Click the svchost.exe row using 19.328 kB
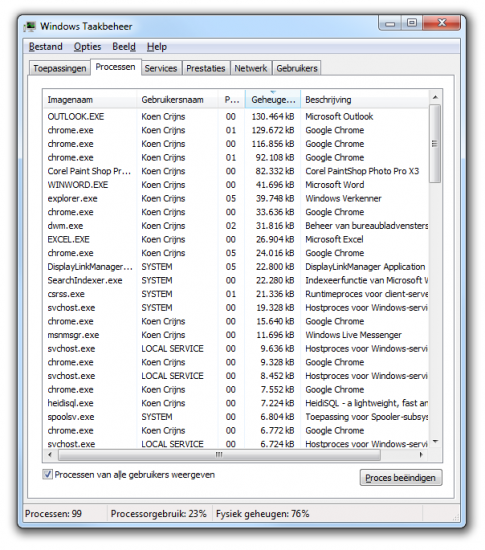The image size is (485, 550). pos(236,308)
